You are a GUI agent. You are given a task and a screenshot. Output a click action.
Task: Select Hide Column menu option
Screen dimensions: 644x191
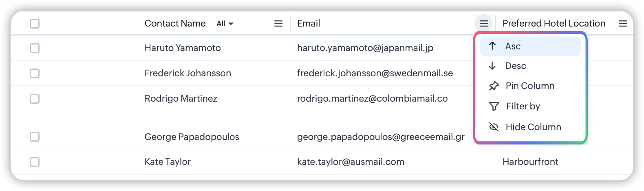533,127
